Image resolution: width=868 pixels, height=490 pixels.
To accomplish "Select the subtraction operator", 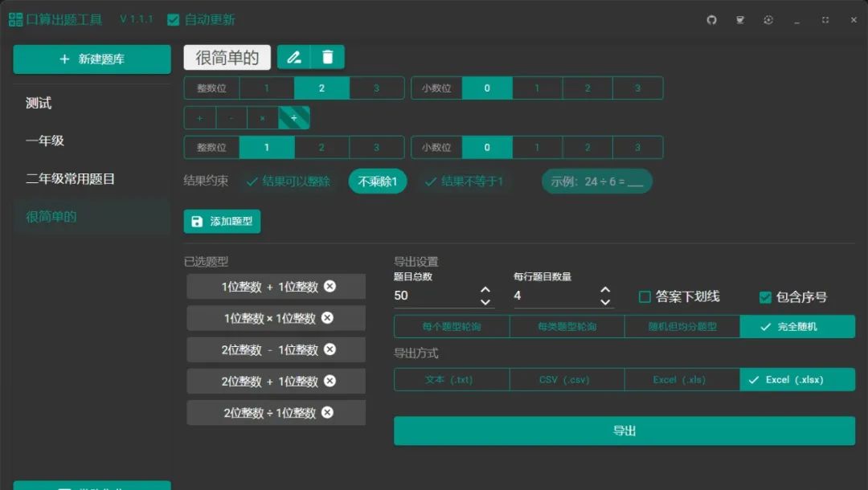I will pyautogui.click(x=231, y=118).
